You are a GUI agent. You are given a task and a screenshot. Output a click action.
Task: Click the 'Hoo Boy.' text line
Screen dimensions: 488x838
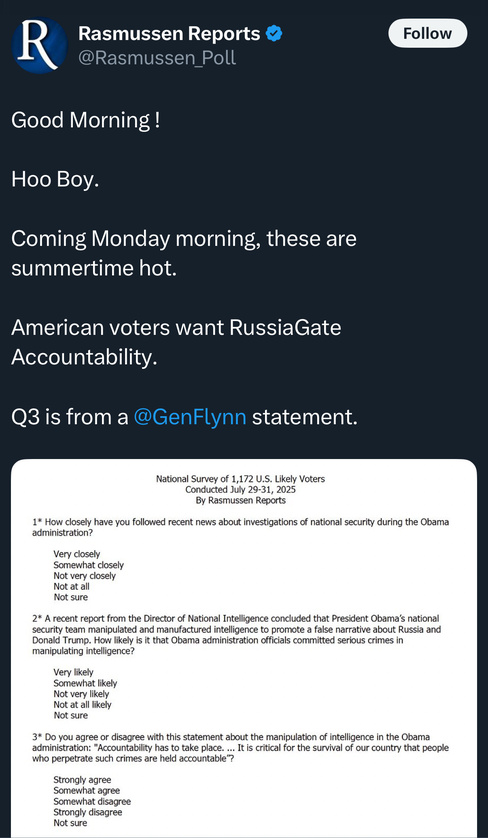[55, 180]
